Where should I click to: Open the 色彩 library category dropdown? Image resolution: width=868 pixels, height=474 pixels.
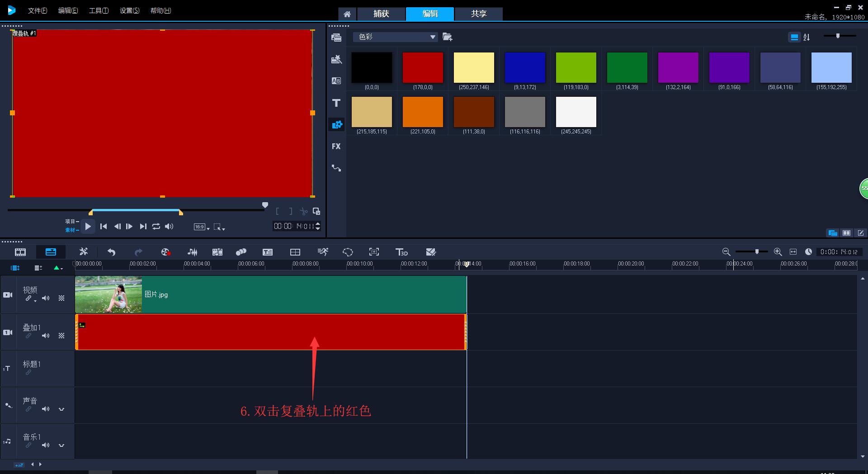pyautogui.click(x=396, y=37)
